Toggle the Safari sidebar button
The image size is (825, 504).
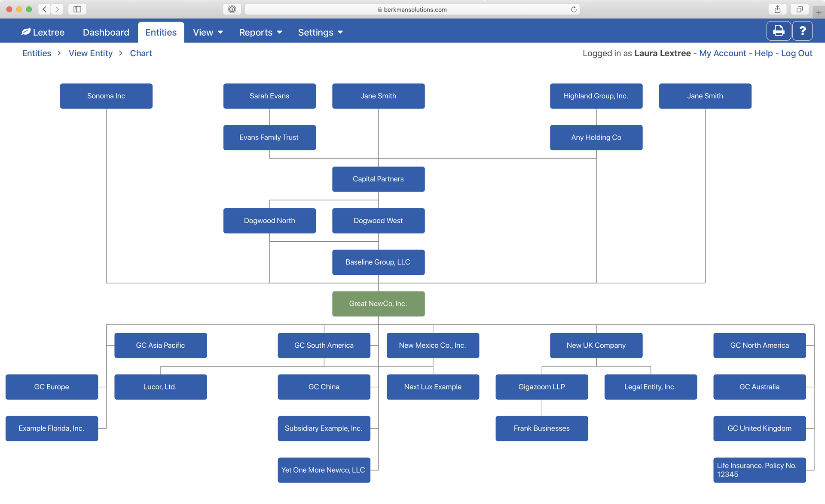(77, 9)
